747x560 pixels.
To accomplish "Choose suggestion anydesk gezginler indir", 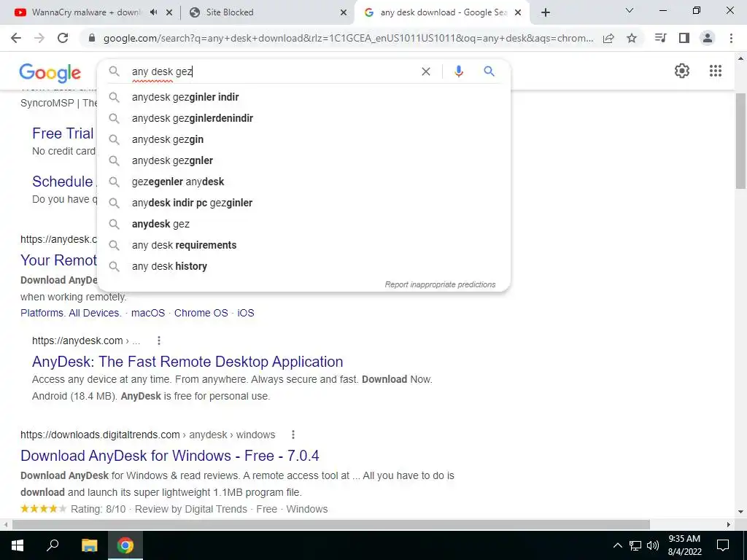I will 304,97.
